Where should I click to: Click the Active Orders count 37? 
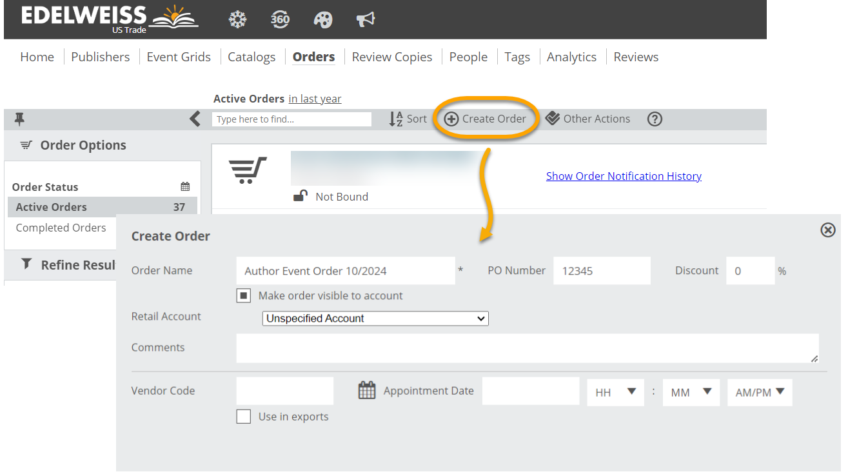coord(179,207)
